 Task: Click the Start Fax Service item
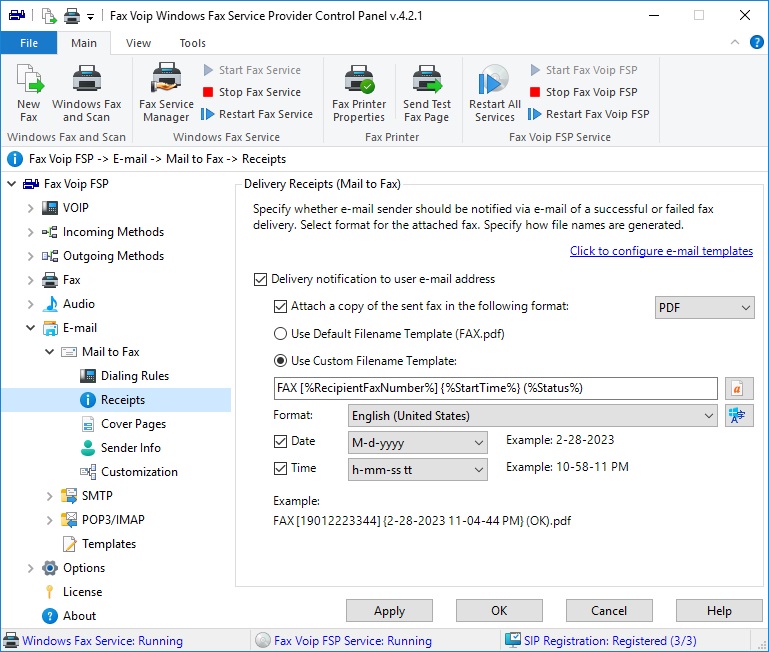[252, 70]
